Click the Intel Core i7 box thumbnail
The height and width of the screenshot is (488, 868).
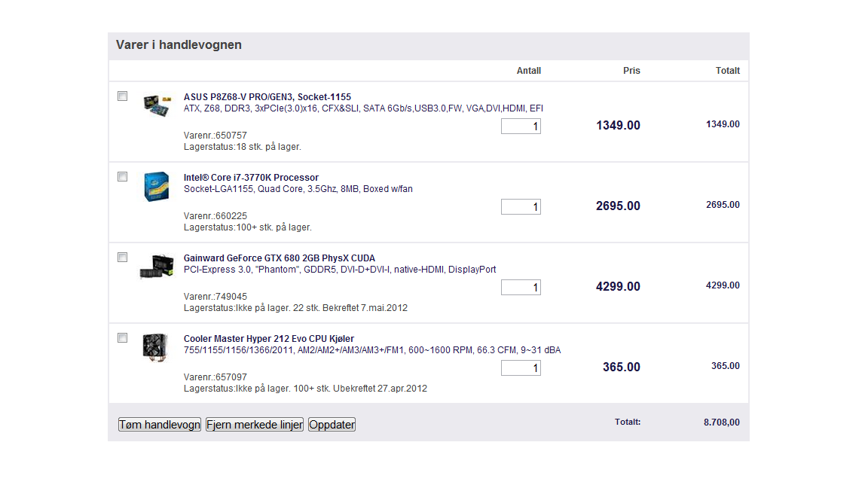[157, 188]
